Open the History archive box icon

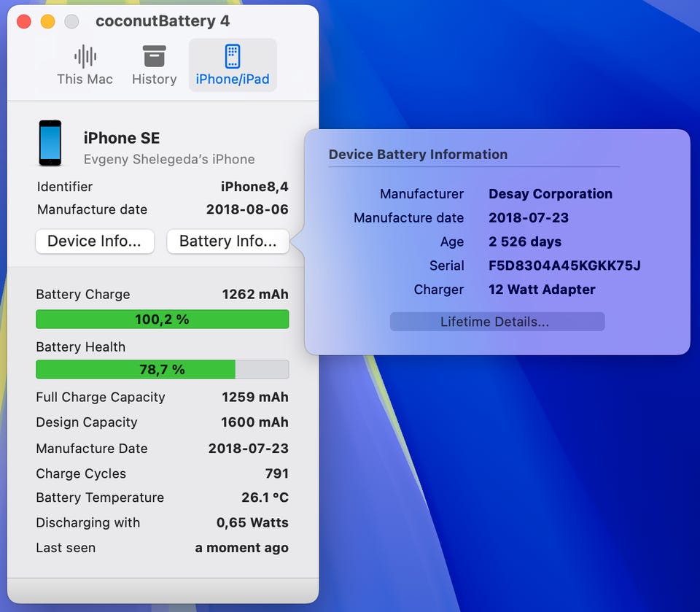pos(154,57)
